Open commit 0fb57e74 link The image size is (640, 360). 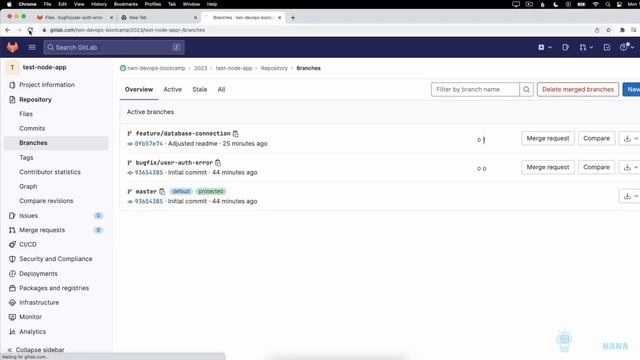[x=149, y=144]
